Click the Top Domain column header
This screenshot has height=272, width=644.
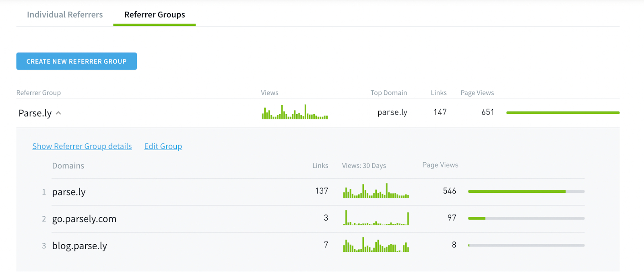tap(389, 93)
